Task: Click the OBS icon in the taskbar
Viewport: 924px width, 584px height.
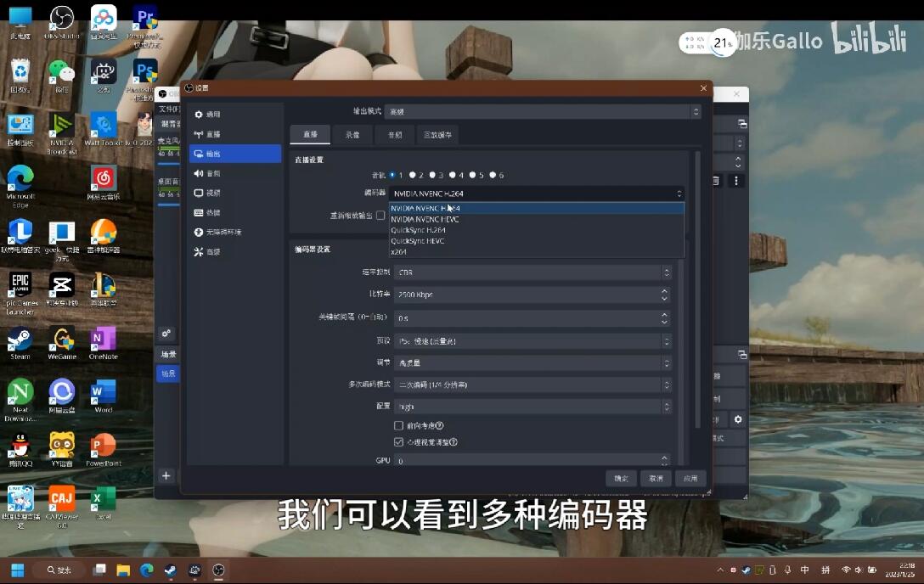Action: pyautogui.click(x=218, y=570)
